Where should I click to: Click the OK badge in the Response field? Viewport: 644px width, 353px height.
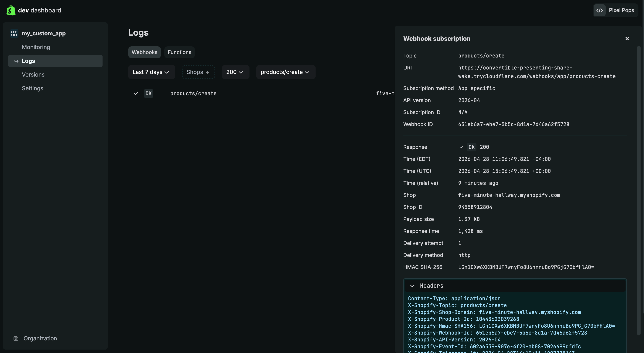[x=471, y=147]
